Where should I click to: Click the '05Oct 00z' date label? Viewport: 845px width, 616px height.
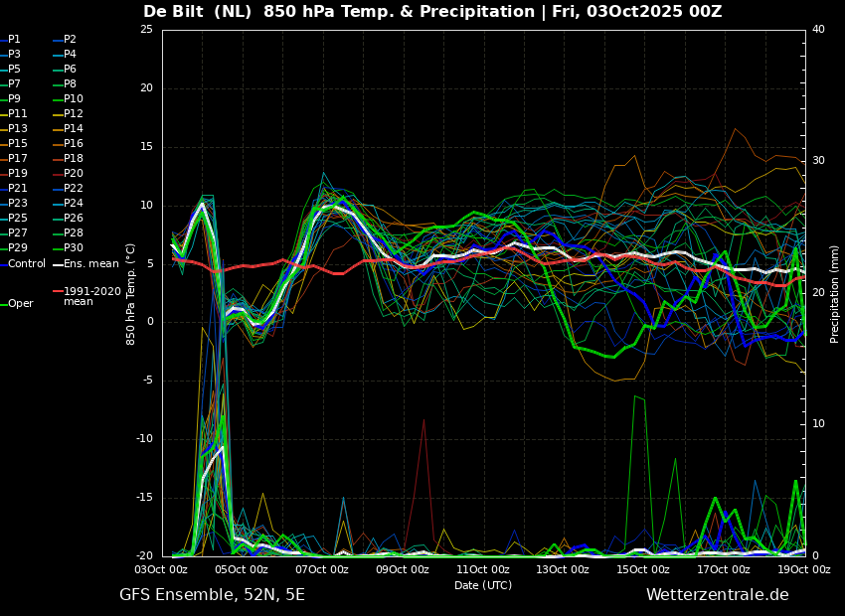pos(243,569)
